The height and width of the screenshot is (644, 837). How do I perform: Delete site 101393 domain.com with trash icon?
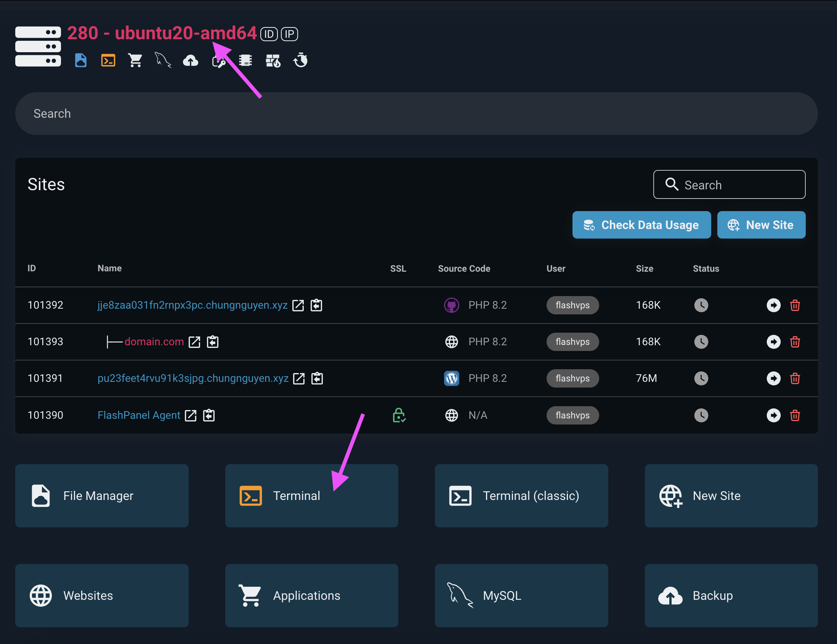click(x=795, y=342)
